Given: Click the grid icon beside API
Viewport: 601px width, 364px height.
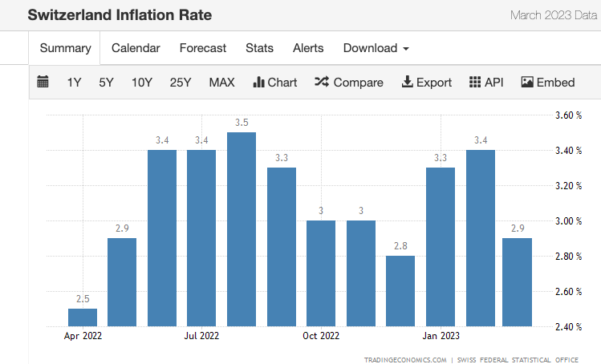Looking at the screenshot, I should click(475, 82).
